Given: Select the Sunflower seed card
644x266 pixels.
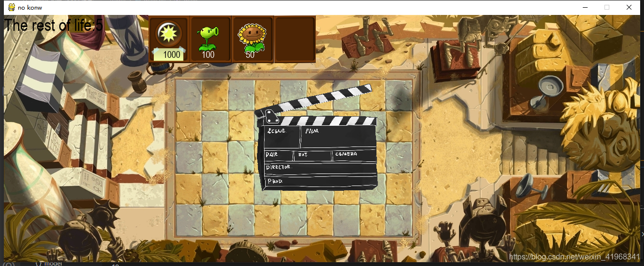Looking at the screenshot, I should [x=253, y=39].
